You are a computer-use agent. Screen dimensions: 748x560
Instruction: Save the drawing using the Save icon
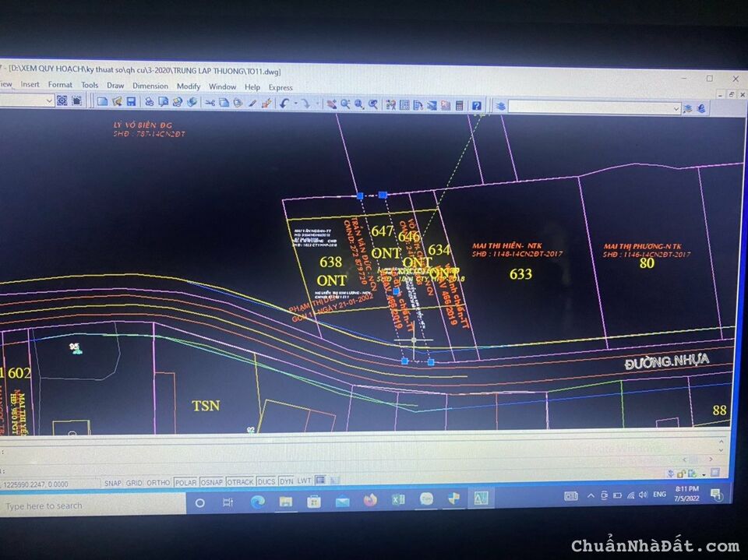tap(129, 101)
